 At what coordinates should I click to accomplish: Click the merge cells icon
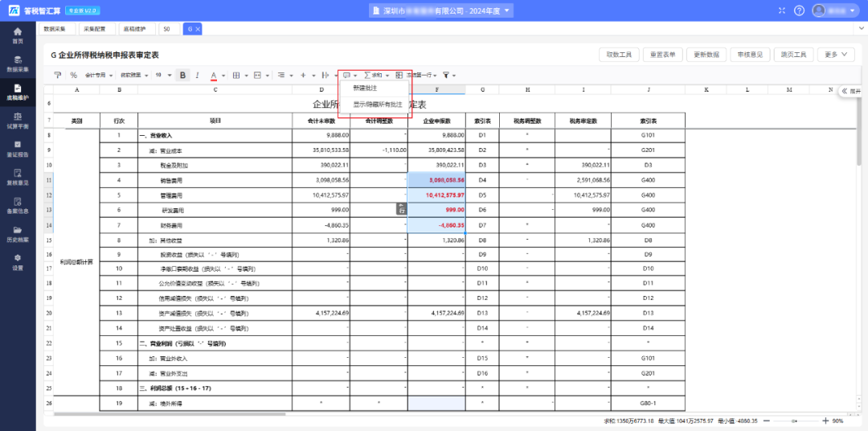[257, 76]
